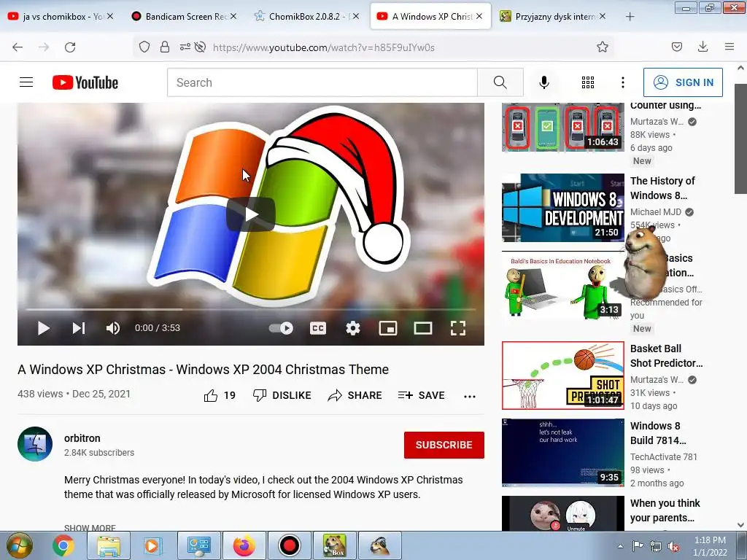Open the Basket Ball Shot Predictor thumbnail

(x=562, y=376)
